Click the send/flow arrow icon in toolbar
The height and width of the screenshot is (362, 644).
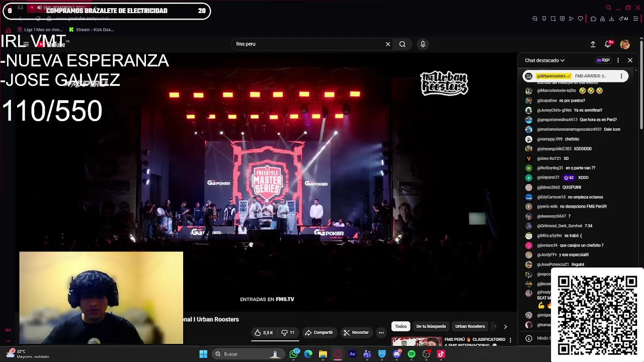(571, 19)
